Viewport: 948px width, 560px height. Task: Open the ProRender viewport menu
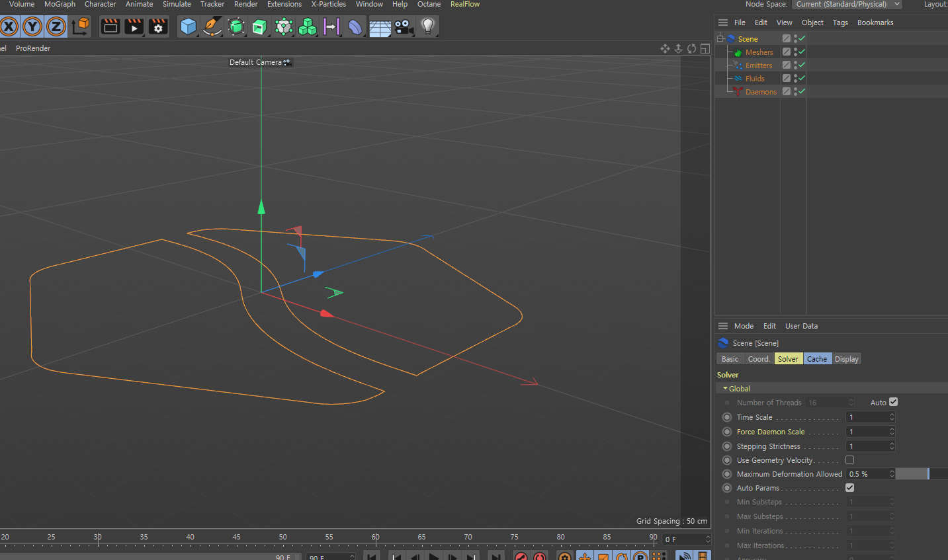coord(33,48)
